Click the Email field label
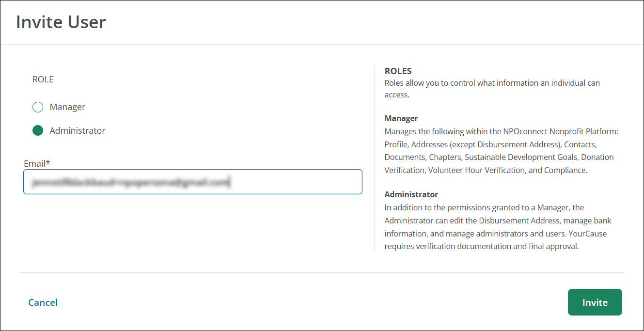Viewport: 644px width, 331px height. [x=34, y=164]
